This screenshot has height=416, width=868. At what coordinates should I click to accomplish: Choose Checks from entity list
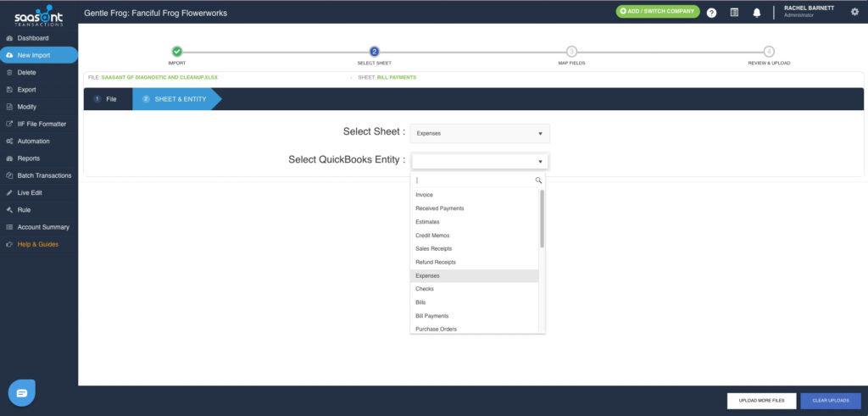[475, 289]
